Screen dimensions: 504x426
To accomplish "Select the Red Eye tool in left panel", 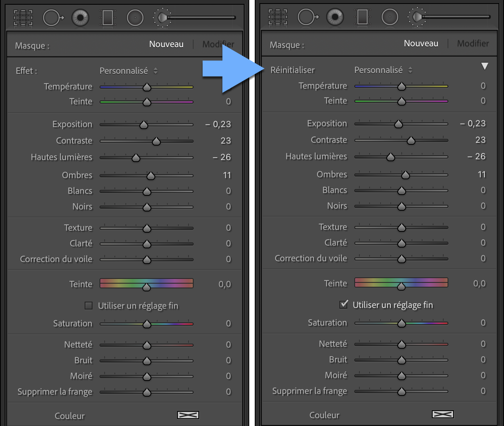I will click(80, 18).
